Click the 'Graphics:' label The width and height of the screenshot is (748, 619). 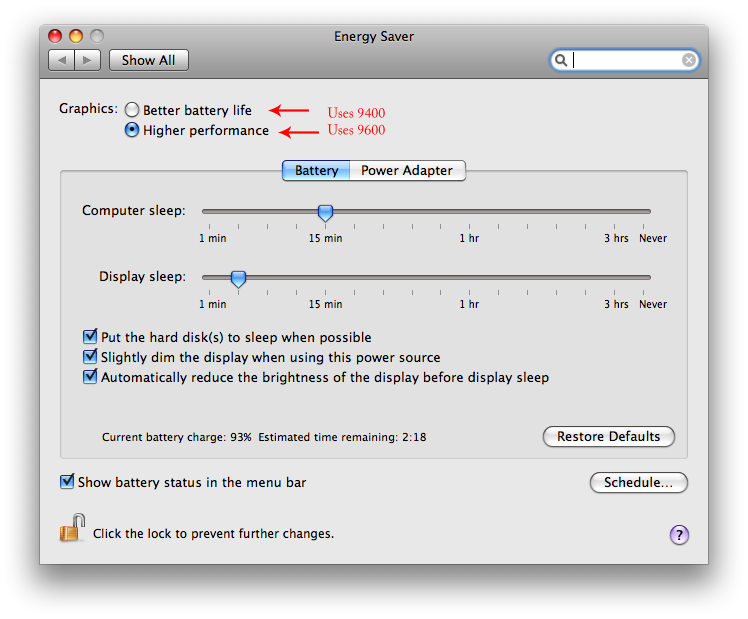pyautogui.click(x=88, y=109)
